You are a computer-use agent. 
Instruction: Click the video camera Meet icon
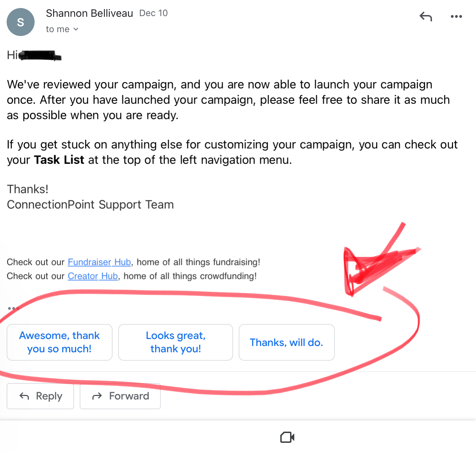287,437
